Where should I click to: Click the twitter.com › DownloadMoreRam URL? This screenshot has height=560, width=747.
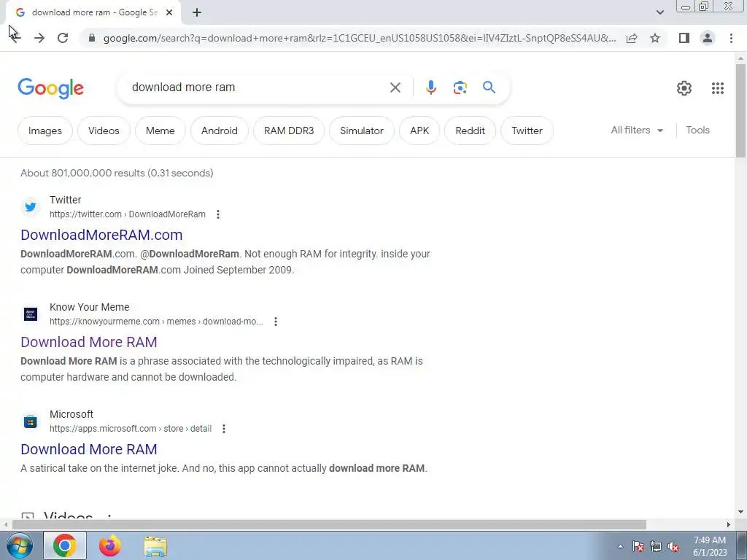[128, 214]
